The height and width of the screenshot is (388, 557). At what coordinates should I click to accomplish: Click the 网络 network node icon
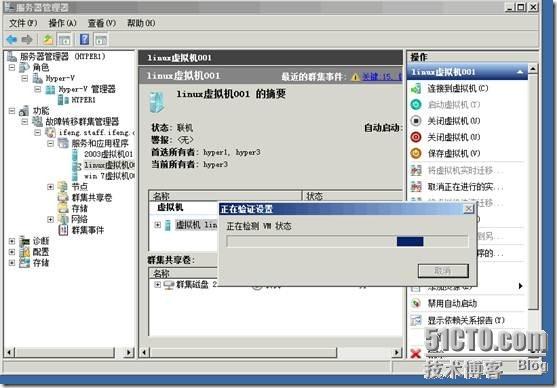pyautogui.click(x=63, y=219)
